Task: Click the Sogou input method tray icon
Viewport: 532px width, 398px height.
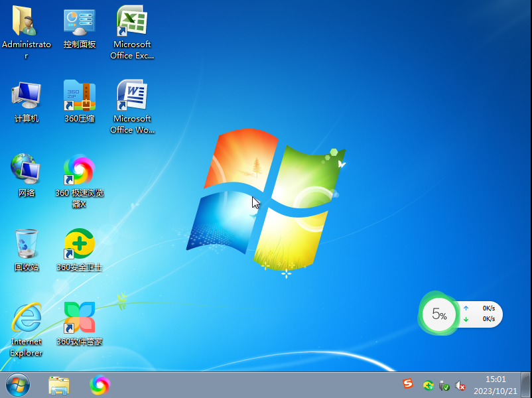Action: pos(408,383)
